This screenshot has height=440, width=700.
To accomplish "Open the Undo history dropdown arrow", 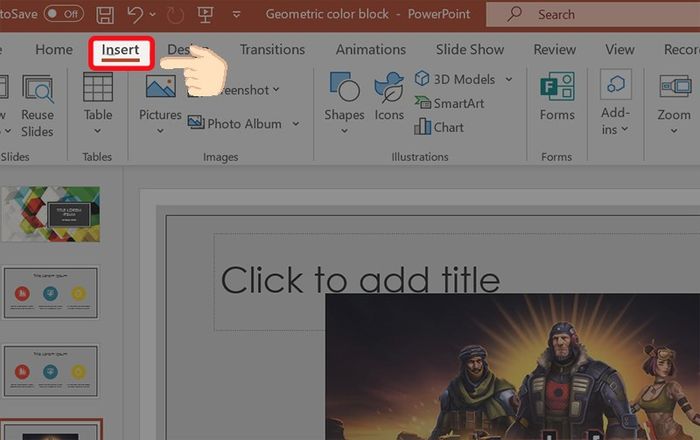I will 153,15.
